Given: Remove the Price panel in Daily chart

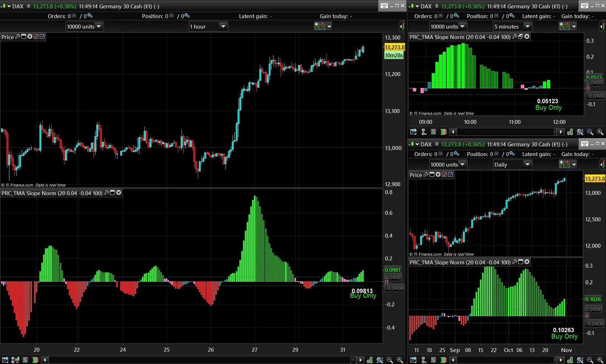Looking at the screenshot, I should (438, 175).
